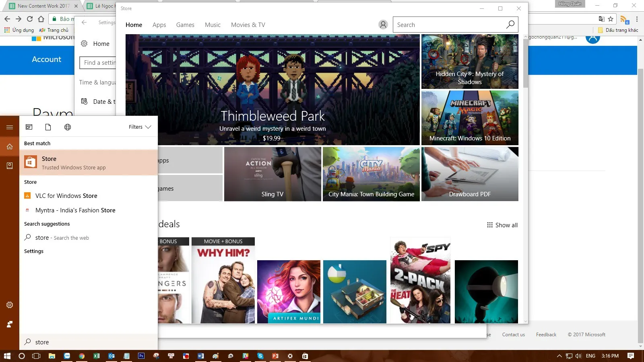The height and width of the screenshot is (362, 644).
Task: Click Contact us link in page footer
Action: click(x=514, y=335)
